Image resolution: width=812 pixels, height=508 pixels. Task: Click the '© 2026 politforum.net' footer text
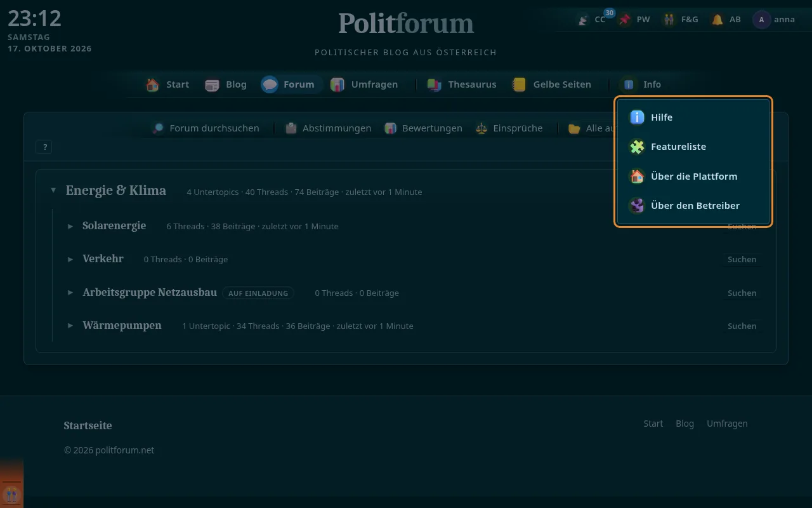(109, 450)
